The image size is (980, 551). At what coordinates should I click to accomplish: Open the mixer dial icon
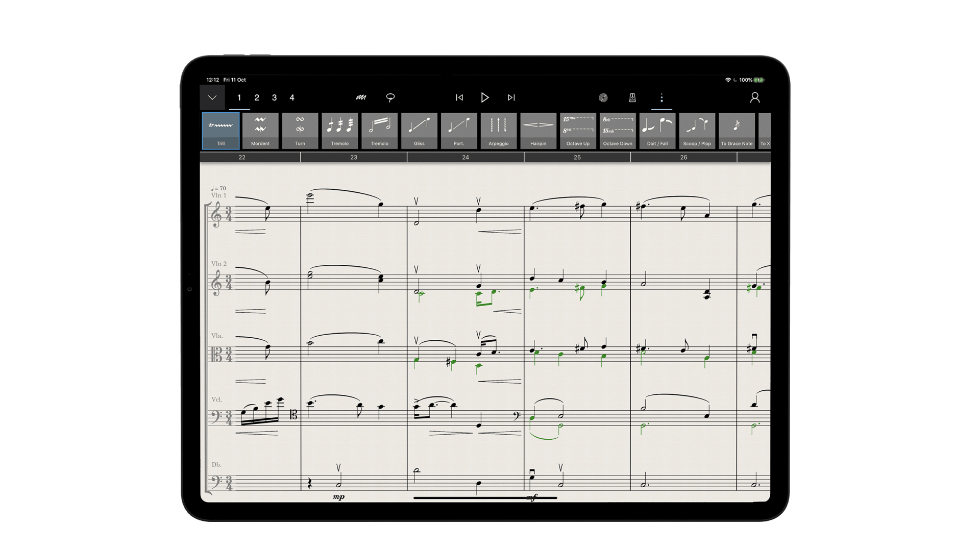click(x=603, y=97)
